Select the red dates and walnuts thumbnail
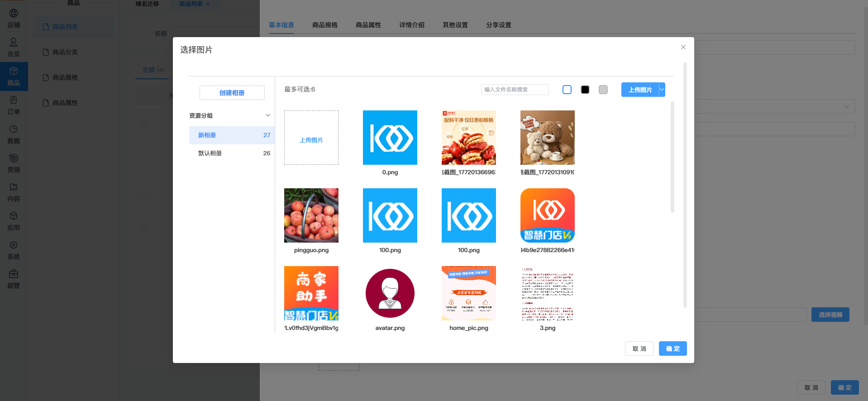This screenshot has height=401, width=868. (x=469, y=138)
